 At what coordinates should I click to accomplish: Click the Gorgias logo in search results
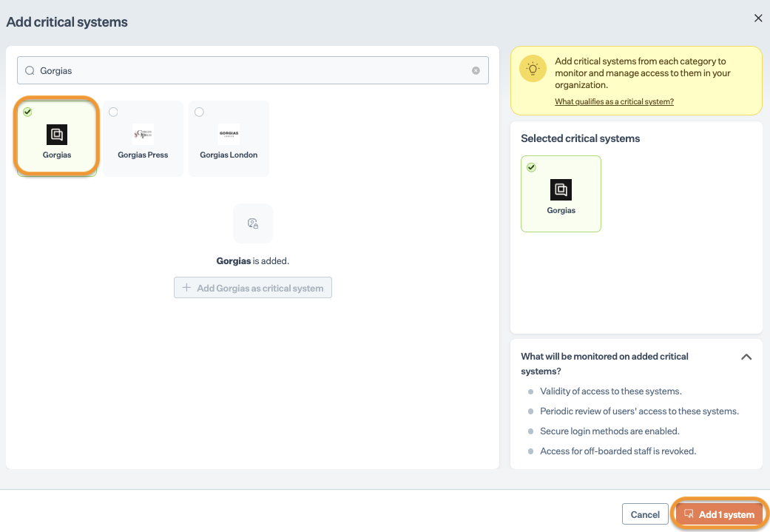click(57, 135)
